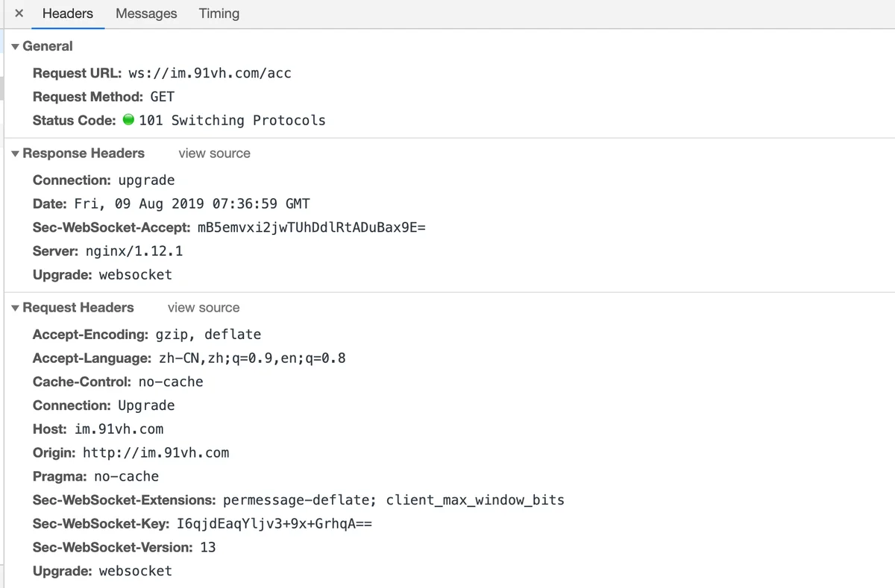Click the Accept-Language header value
895x588 pixels.
pos(252,358)
